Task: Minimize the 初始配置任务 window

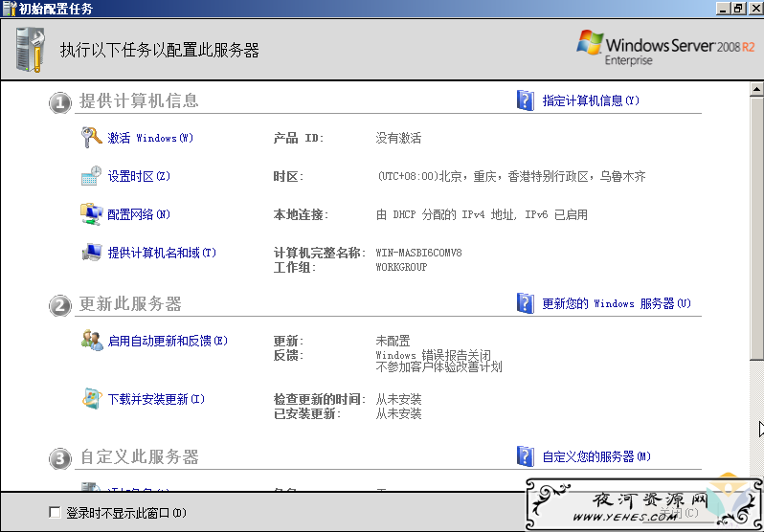Action: click(724, 9)
